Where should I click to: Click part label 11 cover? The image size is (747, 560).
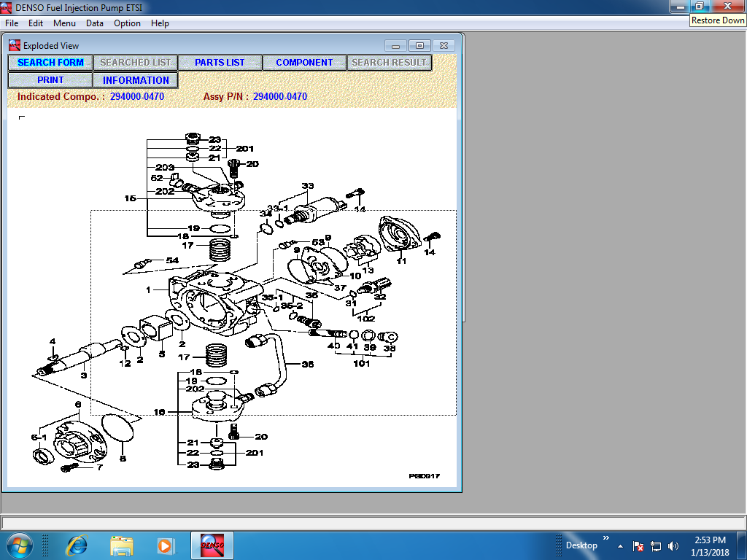coord(402,261)
